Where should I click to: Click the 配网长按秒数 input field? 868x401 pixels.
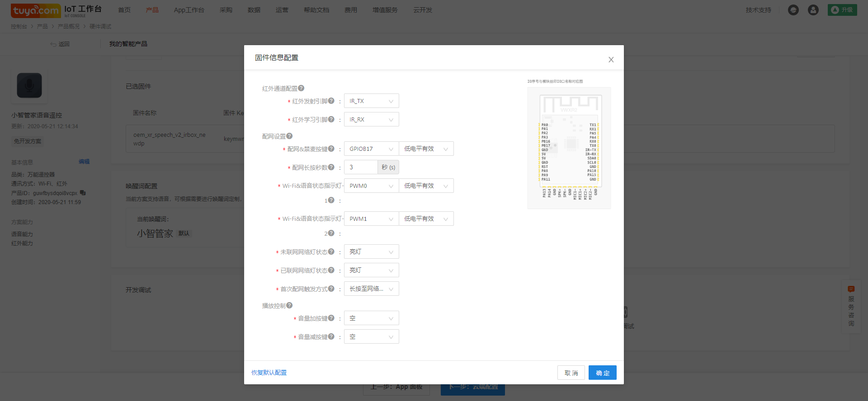[x=361, y=167]
